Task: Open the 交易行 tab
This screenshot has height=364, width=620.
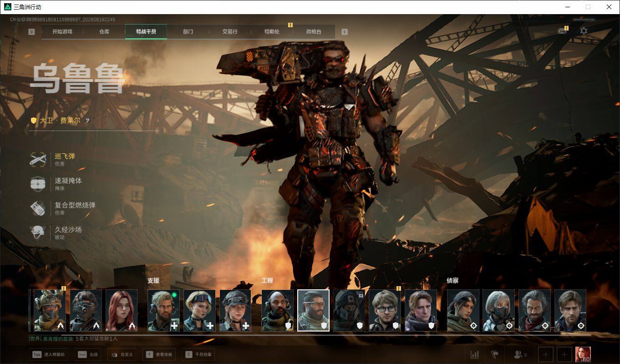Action: (230, 32)
